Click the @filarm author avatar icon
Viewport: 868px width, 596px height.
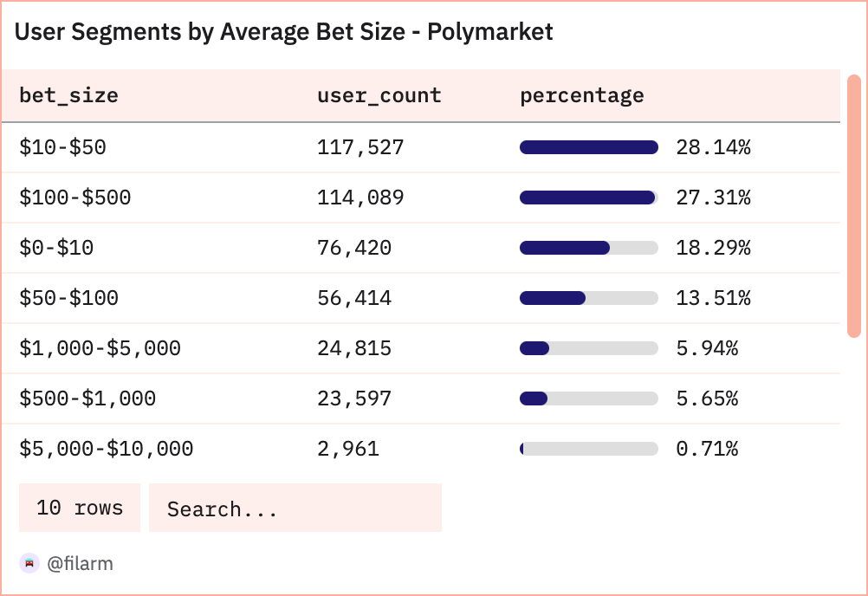click(29, 563)
